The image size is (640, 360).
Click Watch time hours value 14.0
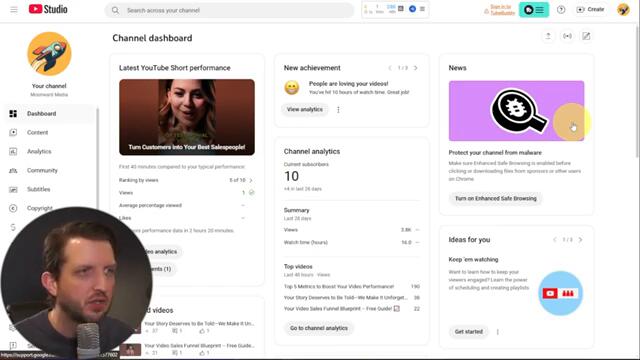click(x=406, y=242)
